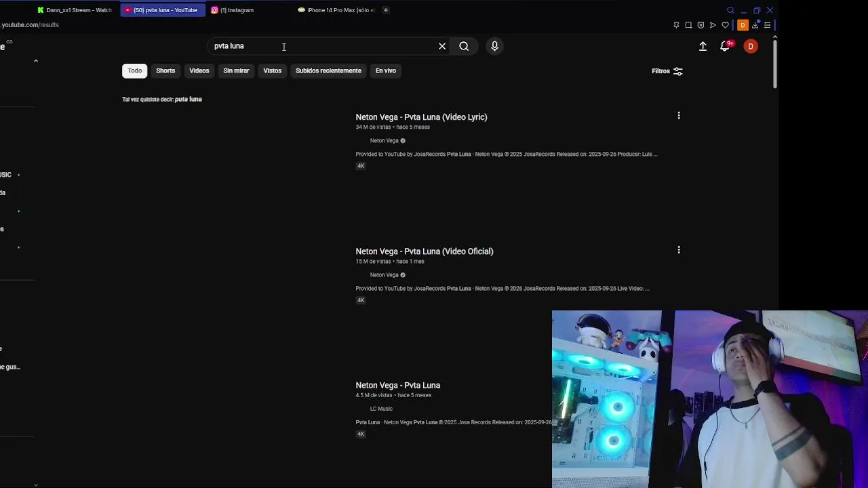
Task: Click the 4K badge under LC Music result
Action: [x=361, y=434]
